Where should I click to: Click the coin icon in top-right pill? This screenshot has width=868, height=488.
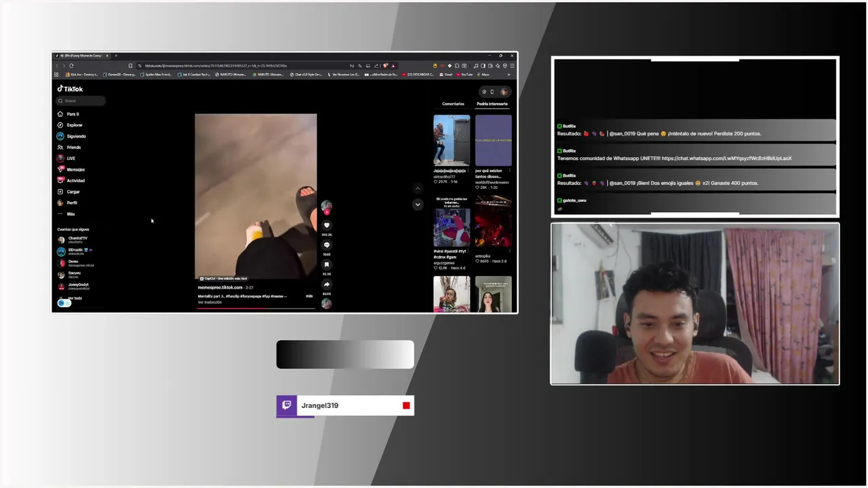484,91
